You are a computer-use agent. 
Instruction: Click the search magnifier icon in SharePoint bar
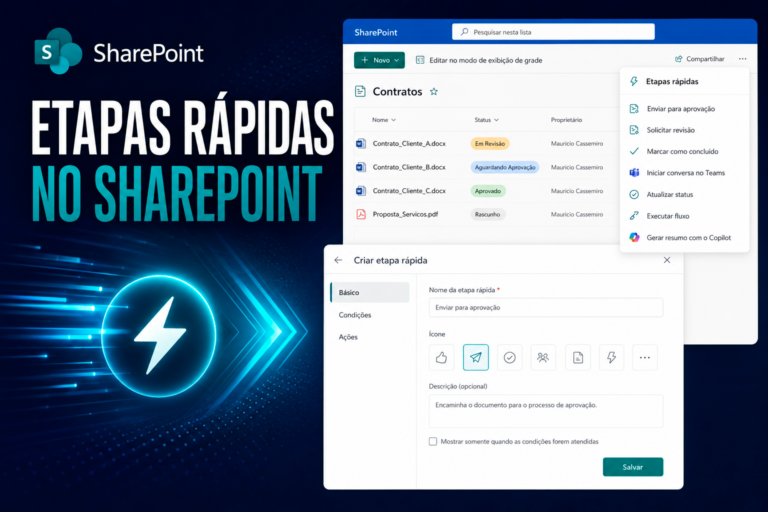click(464, 32)
